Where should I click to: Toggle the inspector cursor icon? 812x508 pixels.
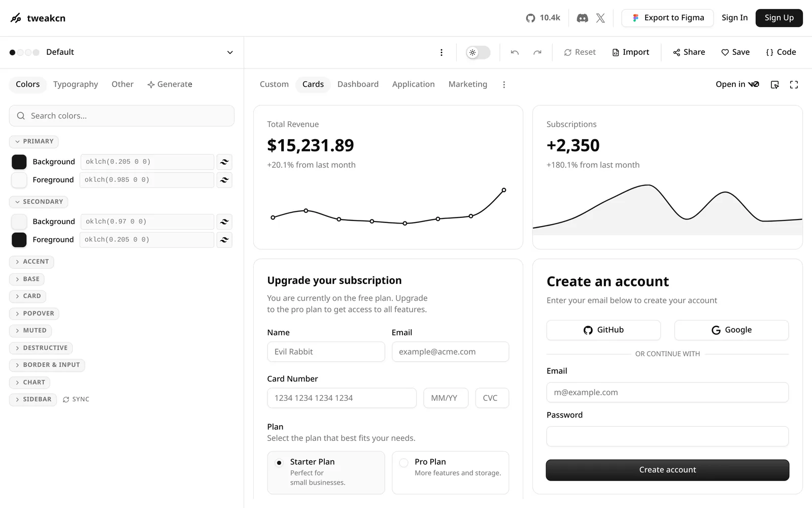click(x=775, y=85)
